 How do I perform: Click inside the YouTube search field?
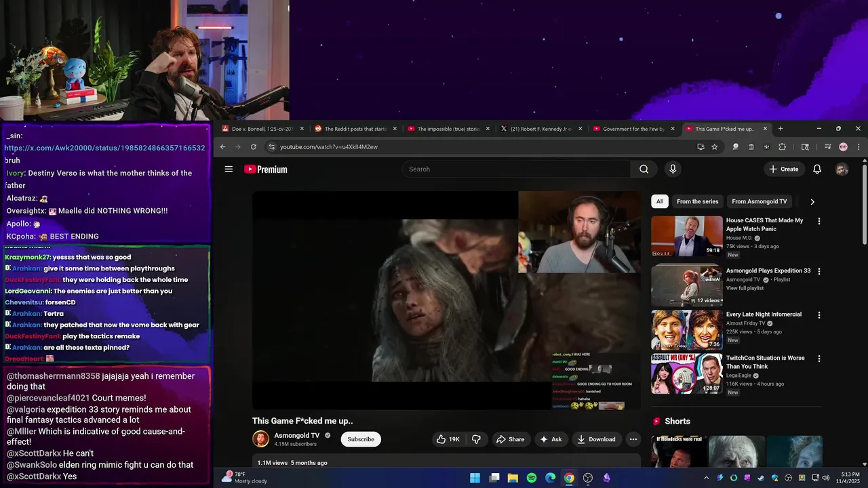pos(516,169)
